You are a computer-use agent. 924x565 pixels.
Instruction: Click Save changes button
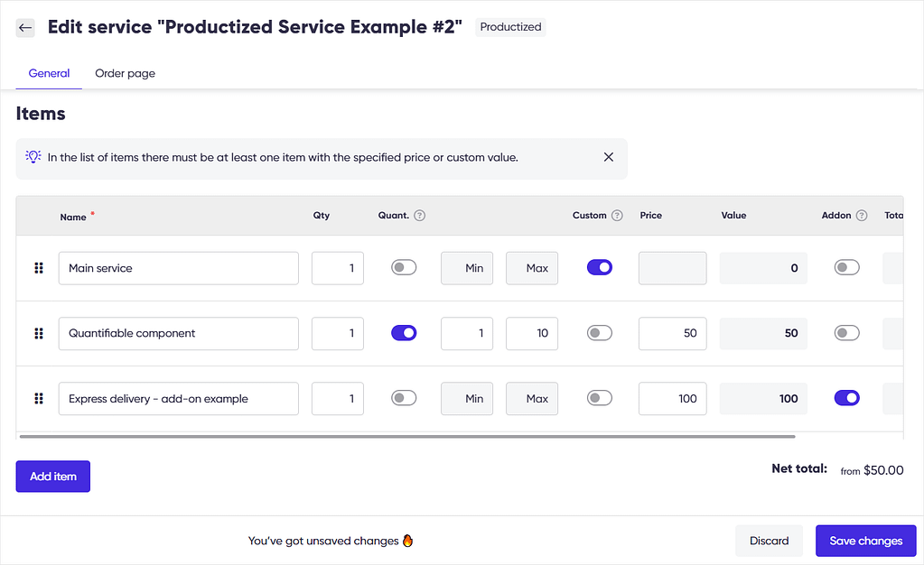point(865,541)
